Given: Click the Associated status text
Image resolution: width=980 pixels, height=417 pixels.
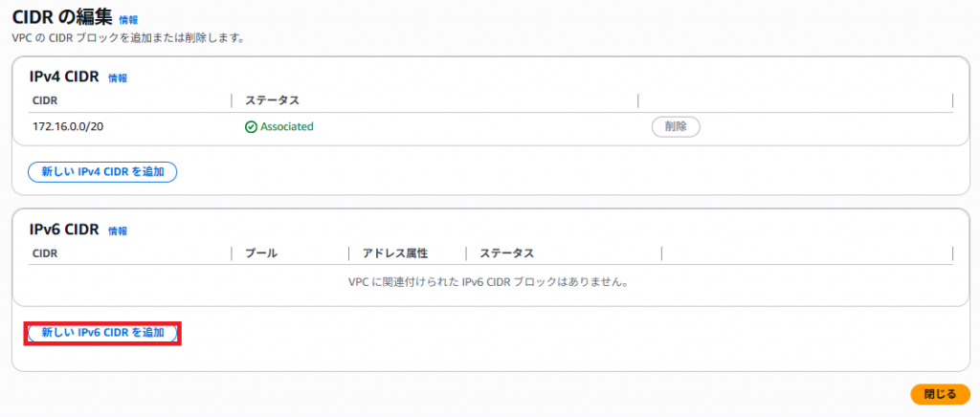Looking at the screenshot, I should pyautogui.click(x=287, y=126).
